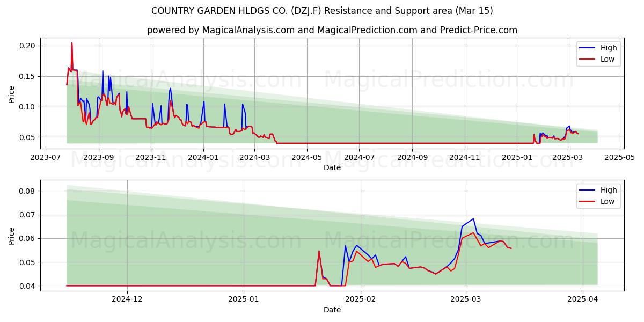Click the 2024-03 x-axis label
644x322 pixels.
[255, 157]
